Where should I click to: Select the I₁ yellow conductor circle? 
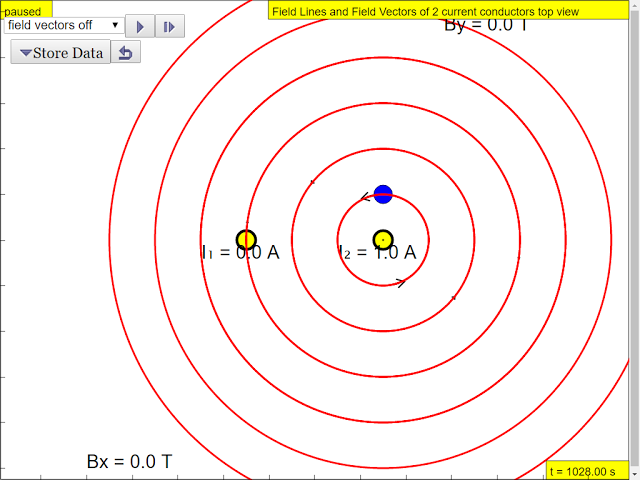(246, 239)
